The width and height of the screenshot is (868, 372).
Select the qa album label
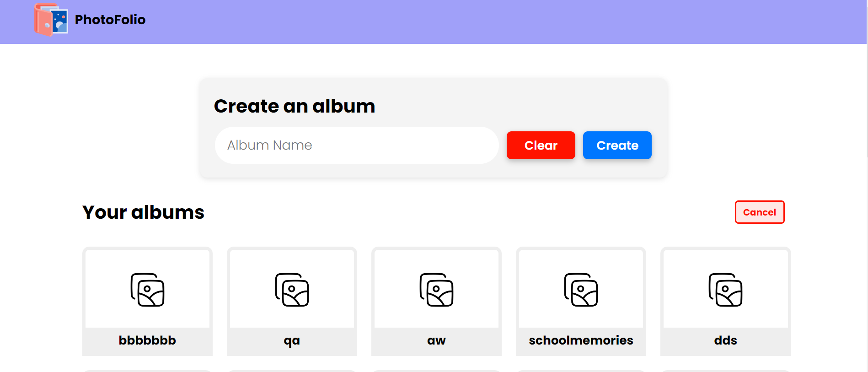(x=292, y=341)
